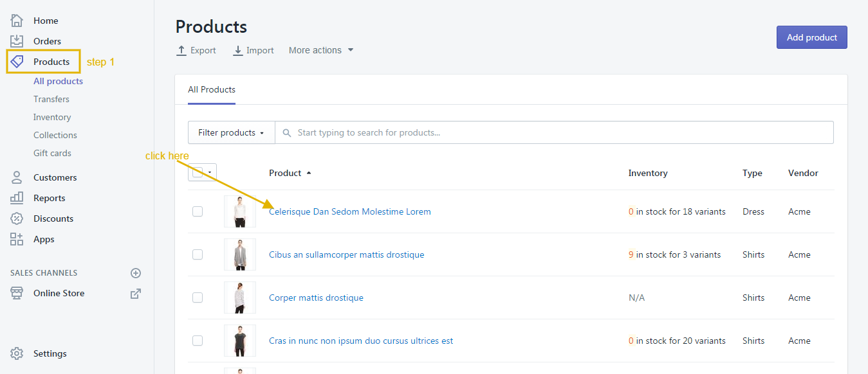The height and width of the screenshot is (374, 868).
Task: Open Cibus an sullamcorper mattis drostique
Action: [x=347, y=254]
